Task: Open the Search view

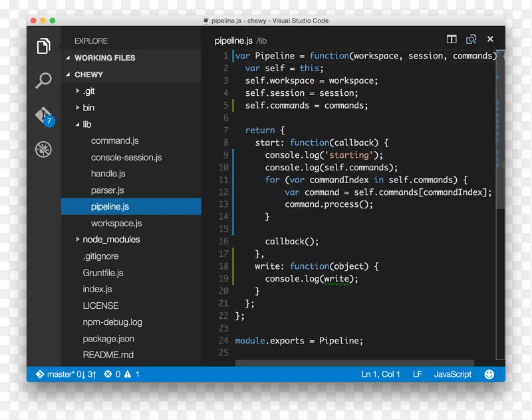Action: click(43, 80)
